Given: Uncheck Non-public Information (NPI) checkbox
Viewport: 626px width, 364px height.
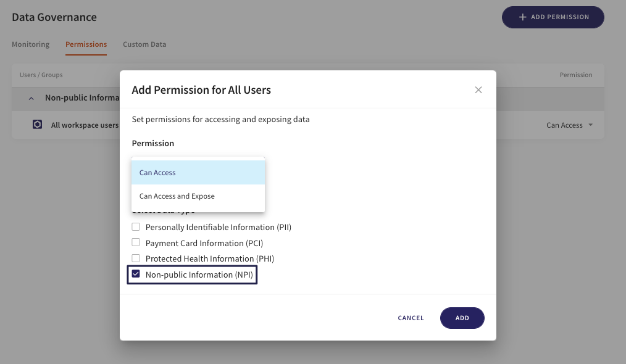Looking at the screenshot, I should point(136,274).
